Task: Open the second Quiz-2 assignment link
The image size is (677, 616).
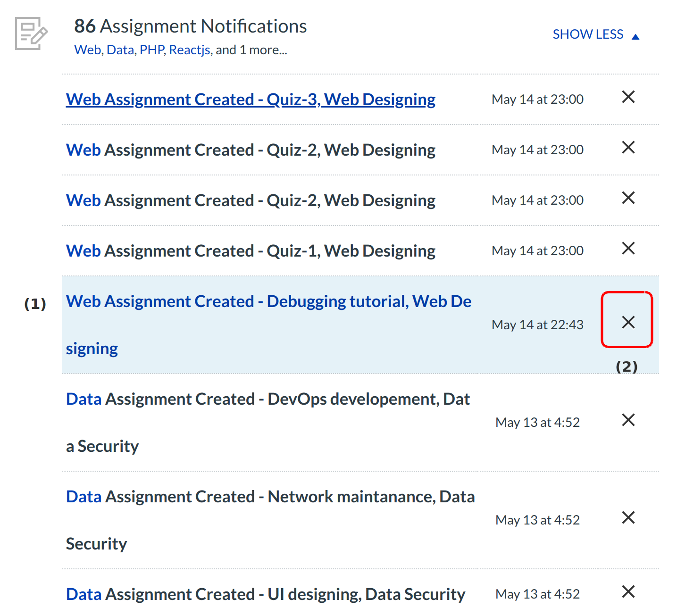Action: pyautogui.click(x=251, y=200)
